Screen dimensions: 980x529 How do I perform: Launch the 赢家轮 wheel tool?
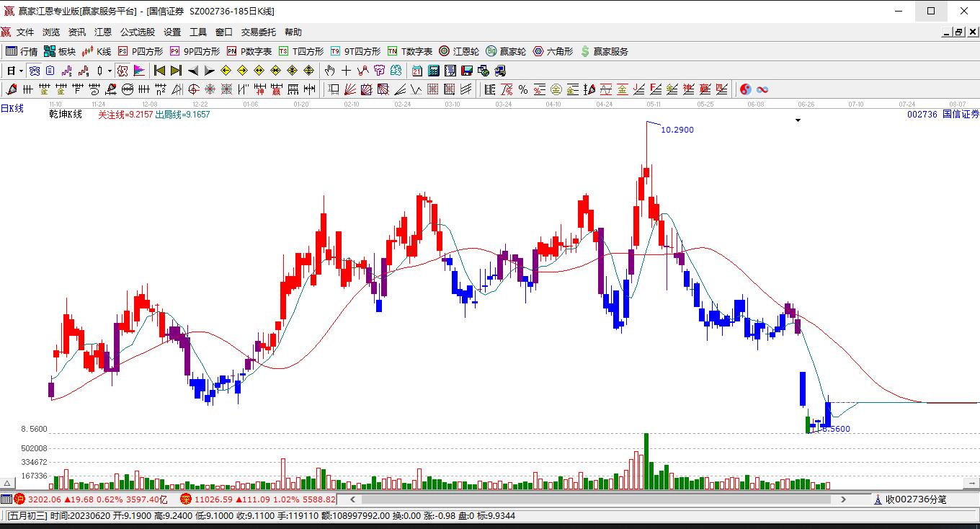[506, 51]
